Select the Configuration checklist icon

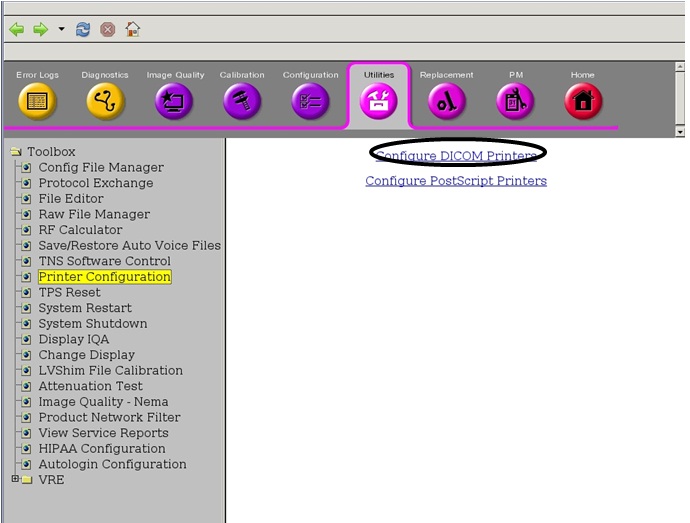[310, 101]
